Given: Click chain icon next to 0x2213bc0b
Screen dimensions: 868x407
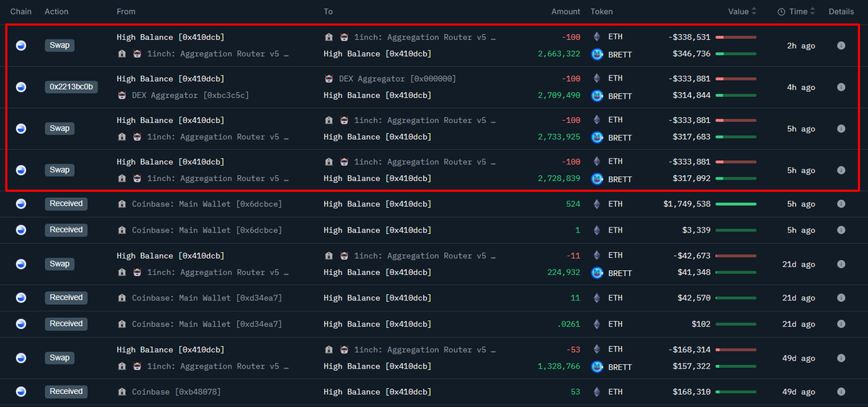Looking at the screenshot, I should click(21, 87).
